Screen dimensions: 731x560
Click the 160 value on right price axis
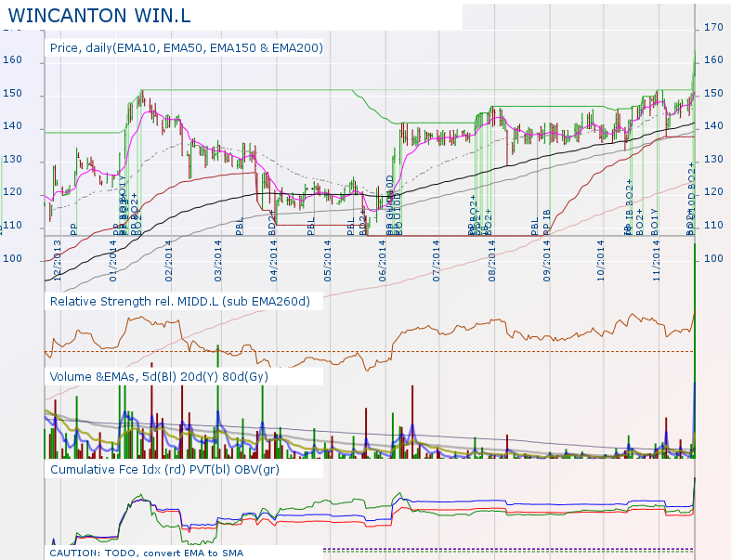tap(713, 60)
